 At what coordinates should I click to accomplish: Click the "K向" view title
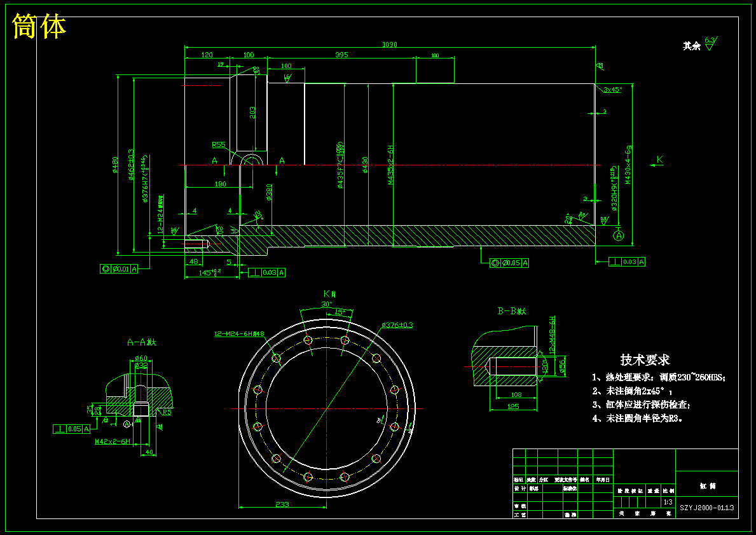[x=330, y=293]
